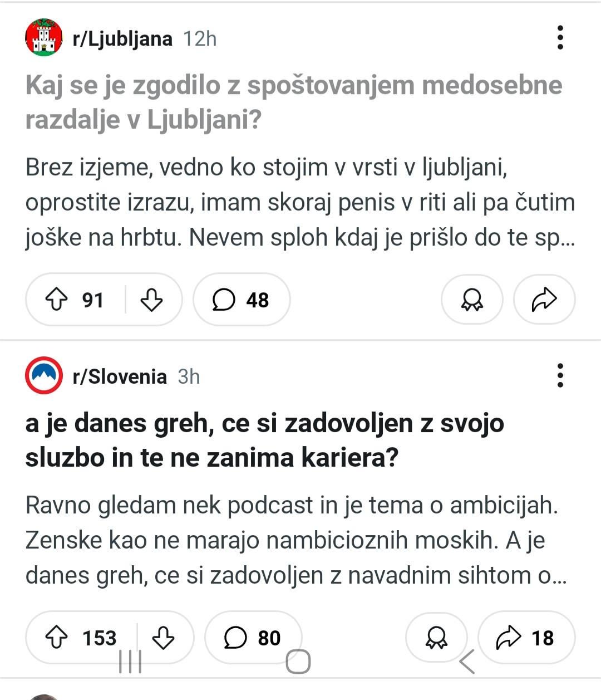Downvote the r/Ljubljana post
Viewport: 601px width, 700px height.
point(151,300)
